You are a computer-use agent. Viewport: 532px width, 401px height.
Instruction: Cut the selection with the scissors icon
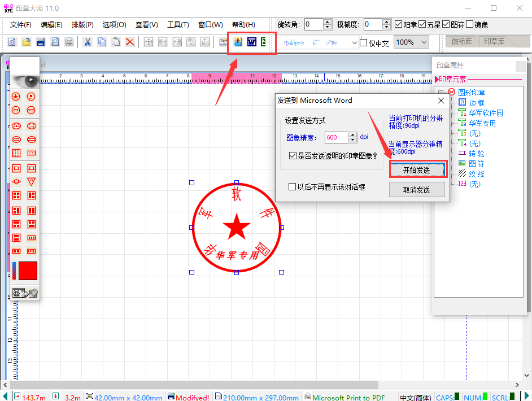pyautogui.click(x=88, y=42)
